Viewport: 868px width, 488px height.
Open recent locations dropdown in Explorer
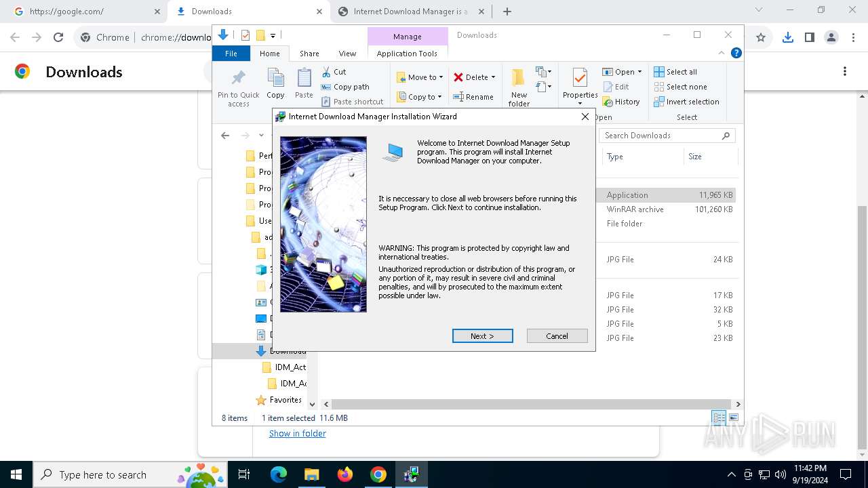click(261, 136)
